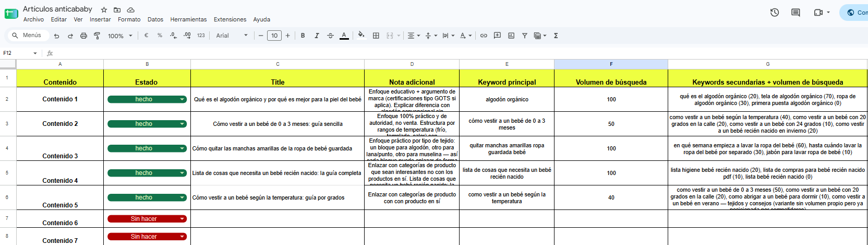Screen dimensions: 868x245
Task: Click the print icon
Action: pos(83,36)
